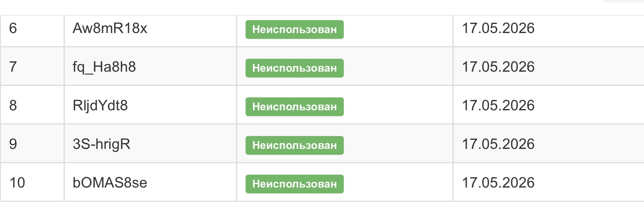Image resolution: width=644 pixels, height=215 pixels.
Task: Click the Неиспользован status for bOMAS8se
Action: click(294, 184)
